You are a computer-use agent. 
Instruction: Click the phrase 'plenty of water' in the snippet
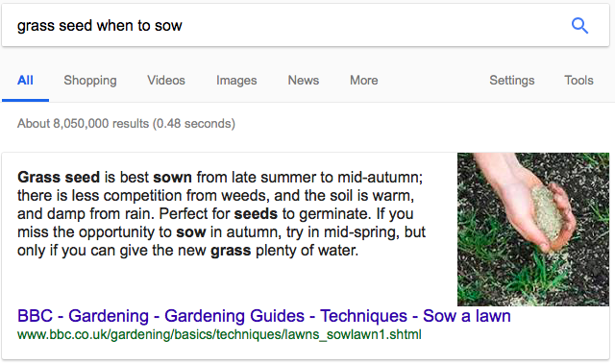[x=307, y=251]
